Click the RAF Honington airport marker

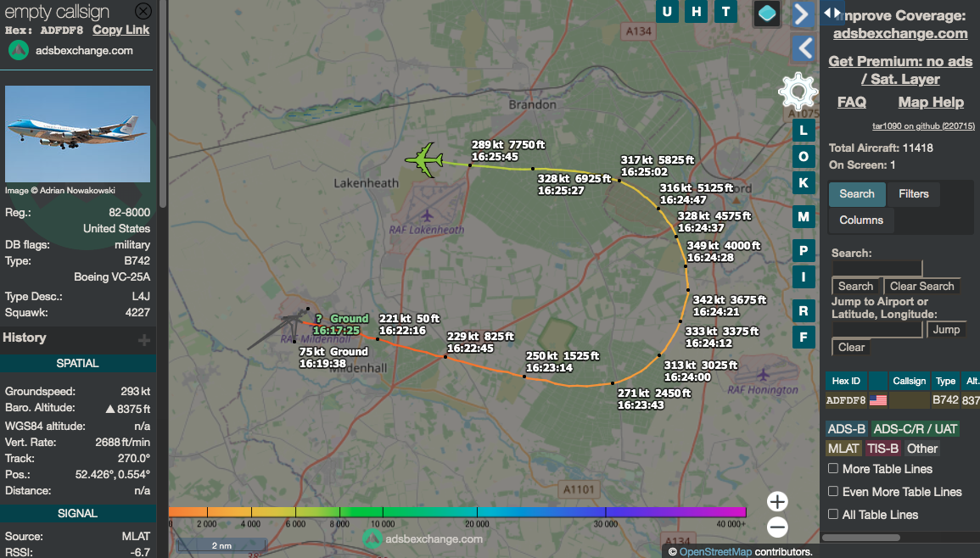point(763,375)
